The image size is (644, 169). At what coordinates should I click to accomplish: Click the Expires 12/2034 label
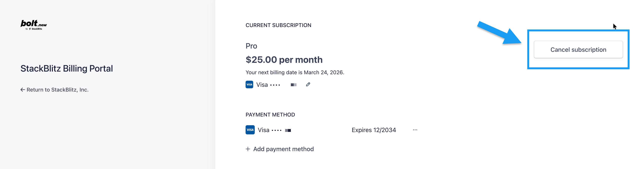[x=374, y=130]
